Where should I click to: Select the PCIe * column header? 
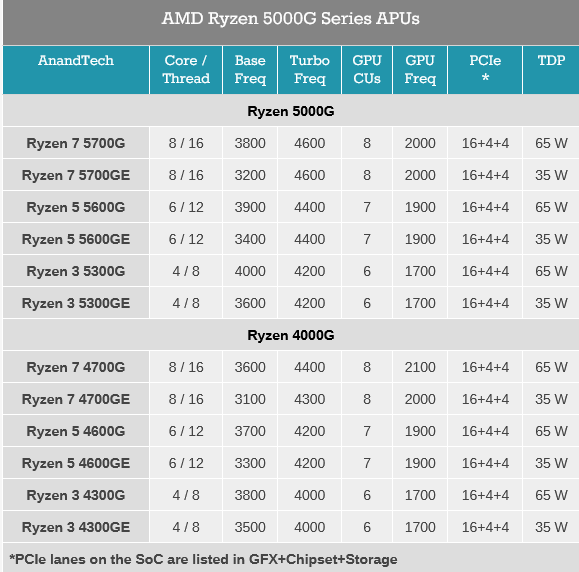click(485, 69)
